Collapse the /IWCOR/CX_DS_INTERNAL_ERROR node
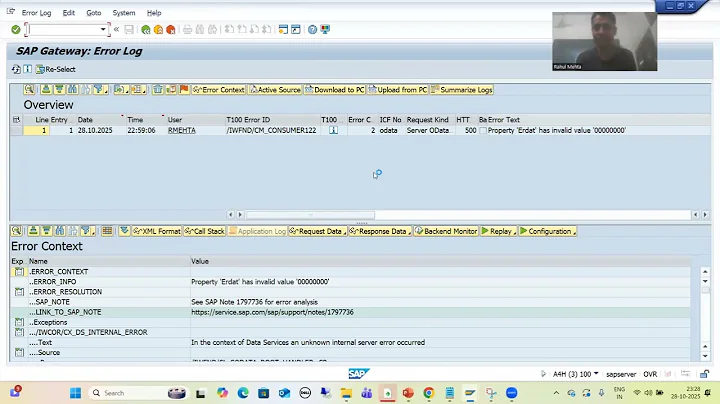This screenshot has height=404, width=720. [x=19, y=332]
